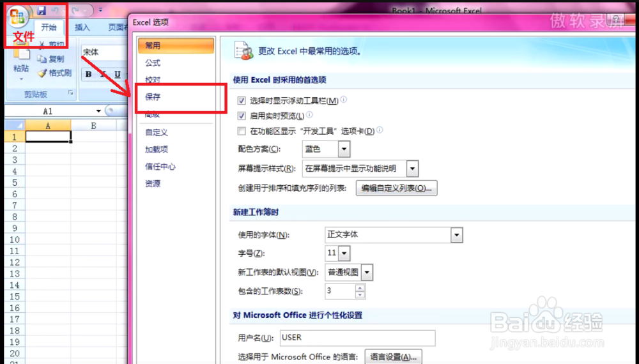This screenshot has width=639, height=364.
Task: Open the Customize Quick Access Toolbar arrow
Action: click(x=101, y=10)
